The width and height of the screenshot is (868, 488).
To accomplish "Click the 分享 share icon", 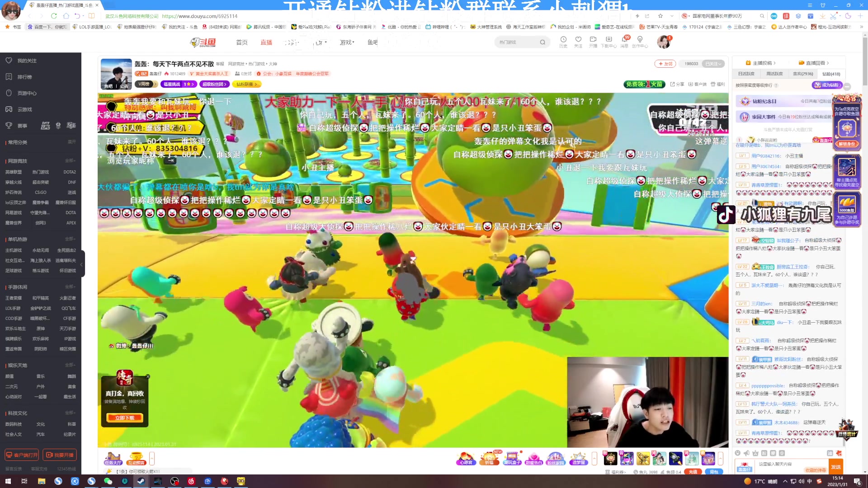I will point(677,84).
